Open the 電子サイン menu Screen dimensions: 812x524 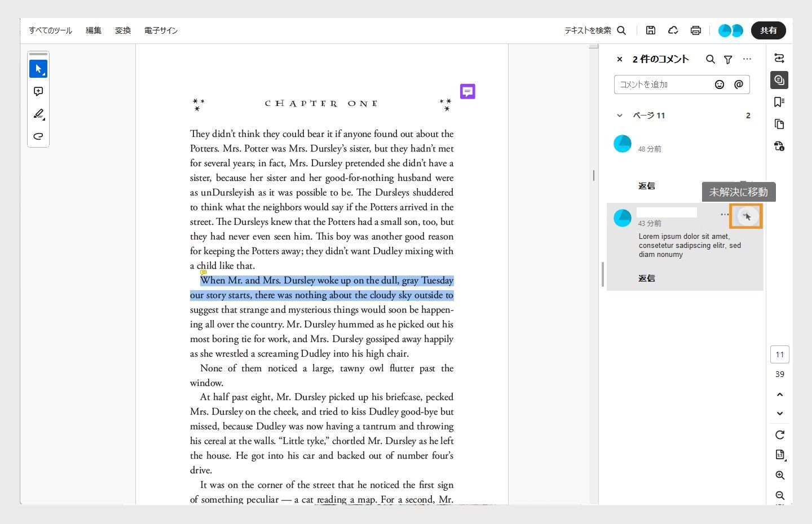pos(161,30)
